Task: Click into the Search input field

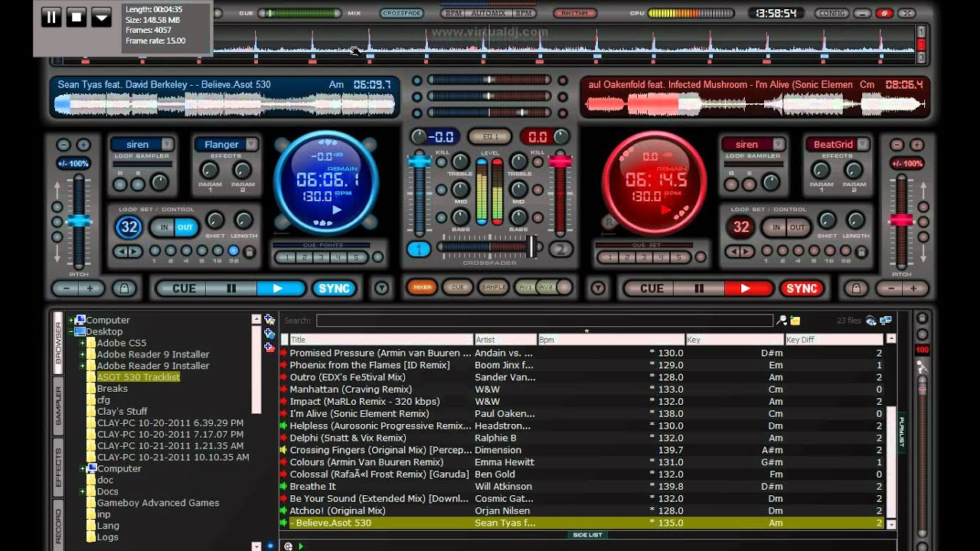Action: 544,321
